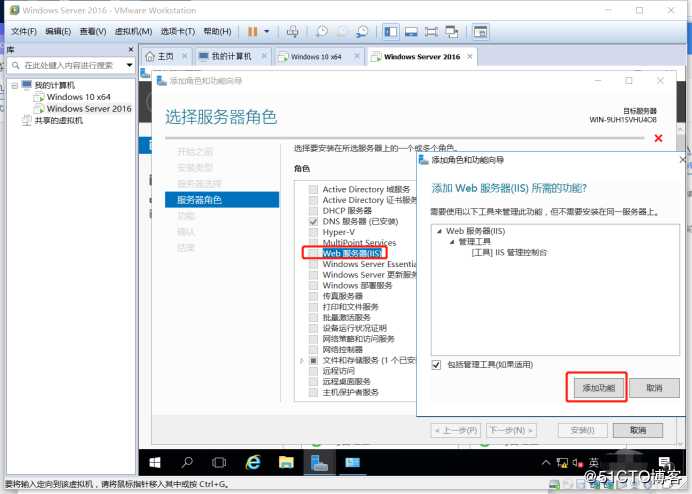Click the manage snapshots icon with wrench
This screenshot has width=692, height=494.
pos(362,32)
